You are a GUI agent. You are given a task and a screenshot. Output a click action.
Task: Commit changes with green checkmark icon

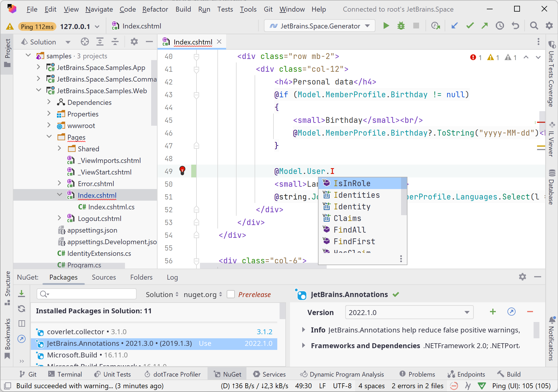pyautogui.click(x=470, y=26)
